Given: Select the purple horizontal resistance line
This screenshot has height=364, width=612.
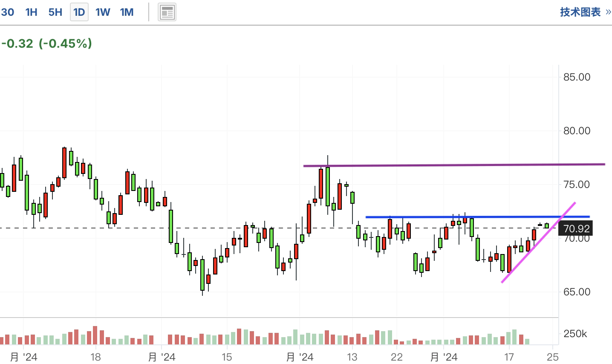Looking at the screenshot, I should [x=454, y=165].
